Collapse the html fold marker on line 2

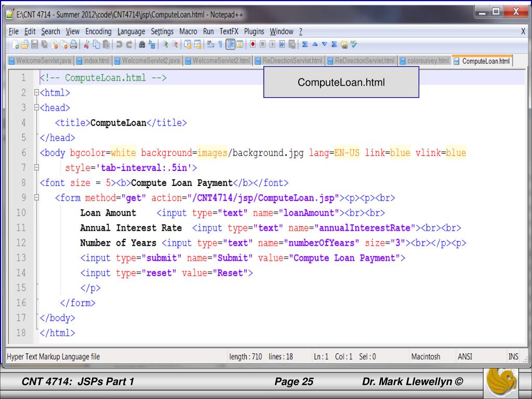36,92
